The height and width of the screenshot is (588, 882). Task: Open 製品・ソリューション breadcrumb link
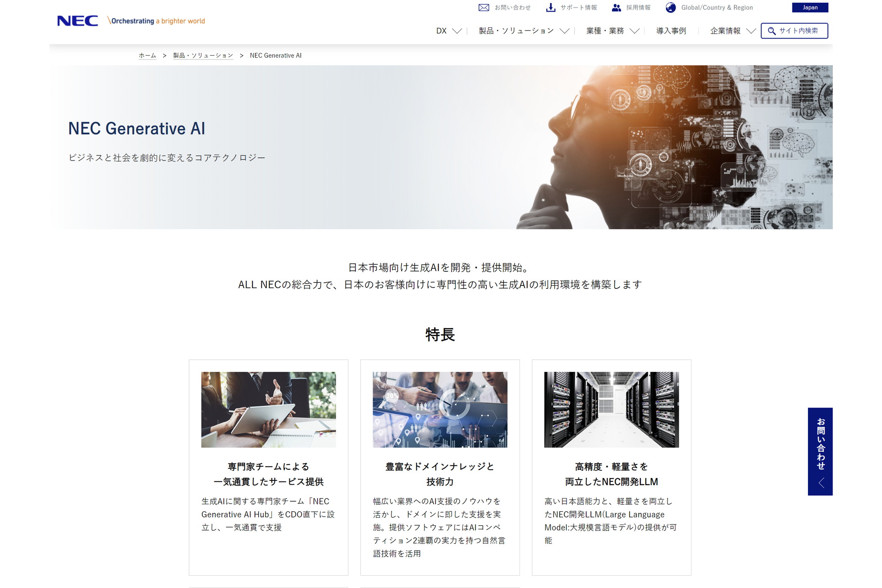tap(203, 56)
